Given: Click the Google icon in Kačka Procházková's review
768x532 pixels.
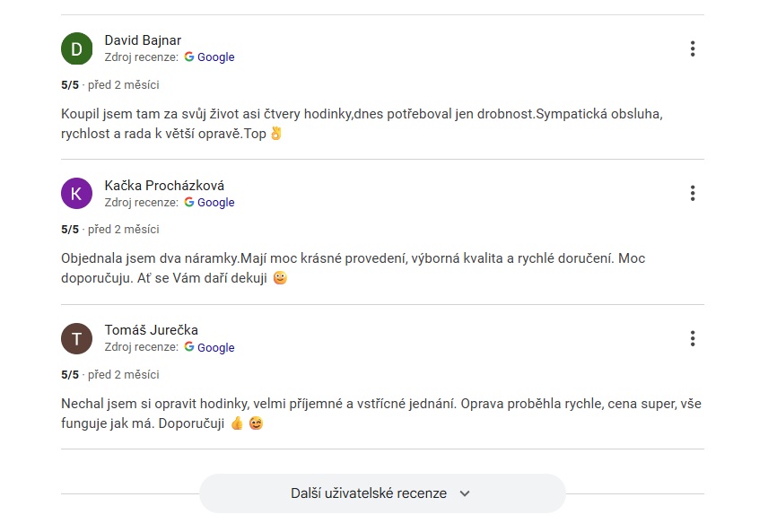Looking at the screenshot, I should [x=189, y=202].
